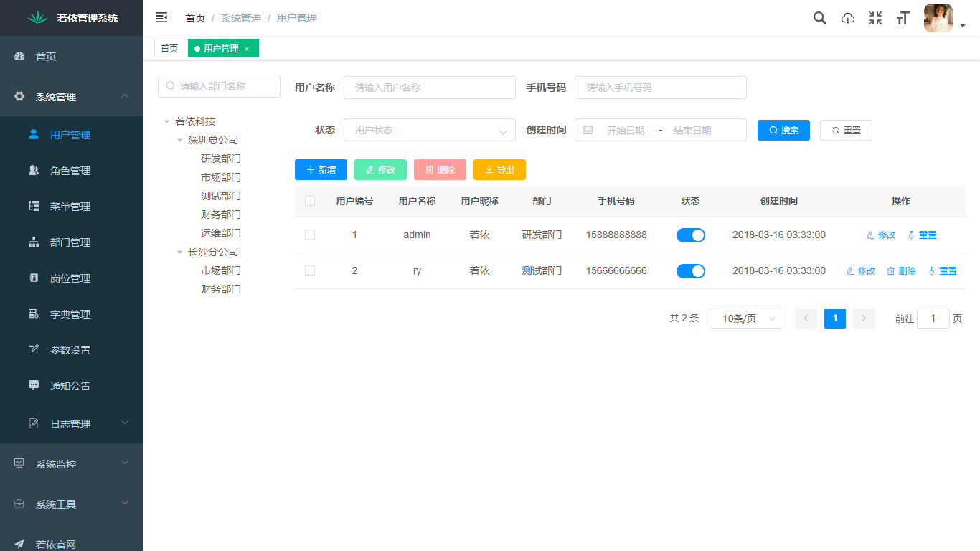Open the calendar icon in date range
This screenshot has height=551, width=980.
(588, 130)
